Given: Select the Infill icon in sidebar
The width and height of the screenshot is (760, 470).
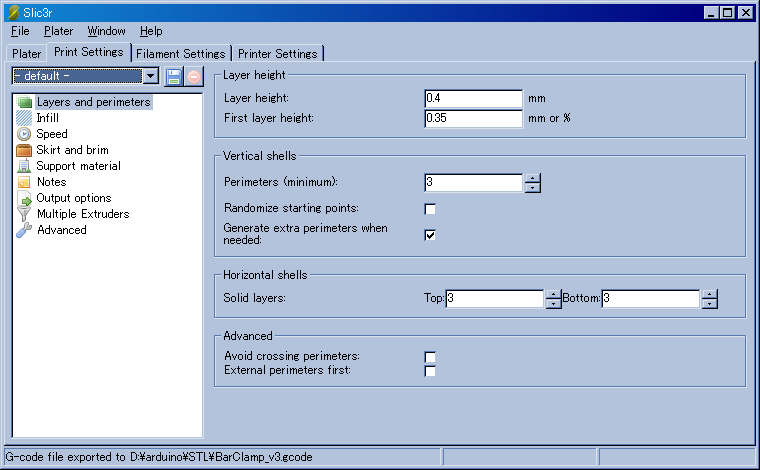Looking at the screenshot, I should coord(24,118).
